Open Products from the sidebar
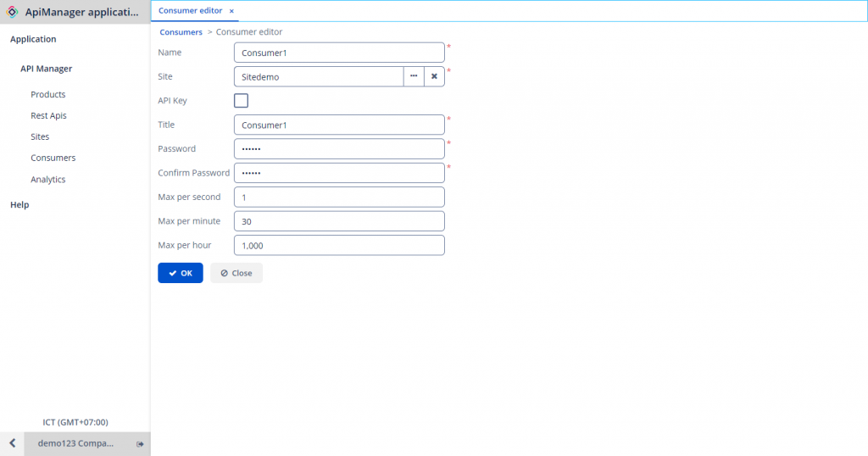The image size is (868, 456). pos(48,95)
